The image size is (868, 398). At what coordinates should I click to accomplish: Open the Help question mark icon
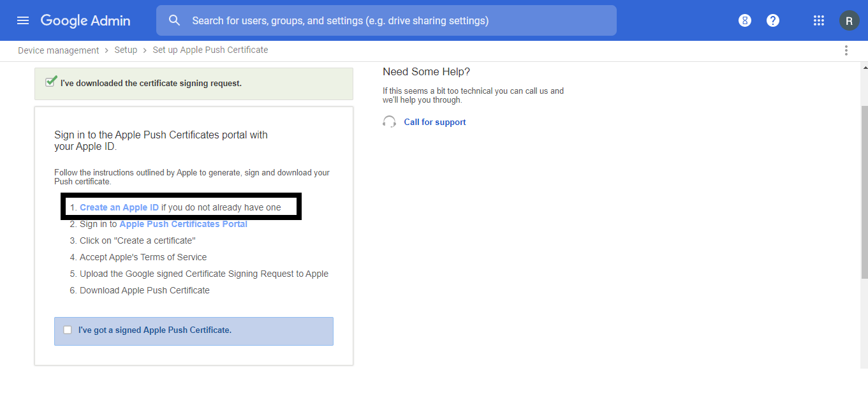773,20
